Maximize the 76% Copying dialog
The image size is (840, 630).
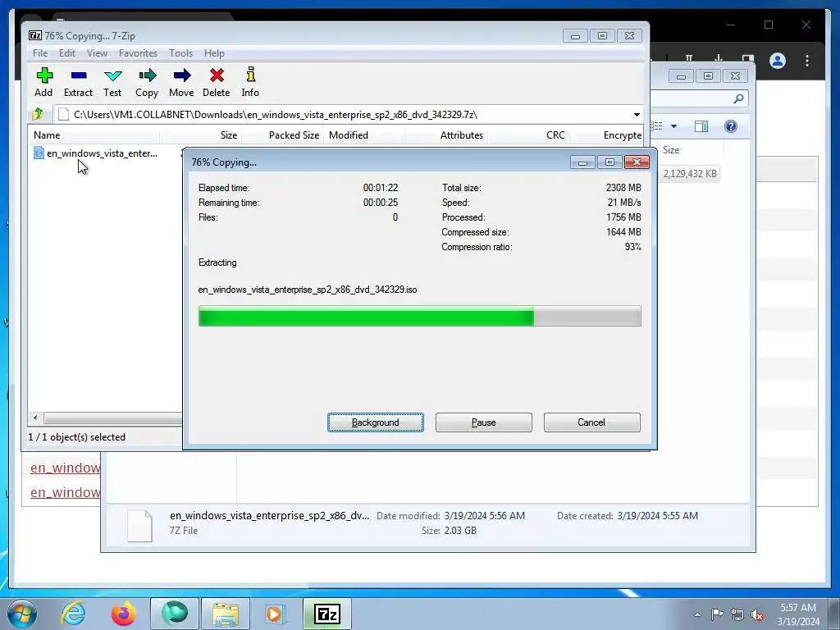609,162
